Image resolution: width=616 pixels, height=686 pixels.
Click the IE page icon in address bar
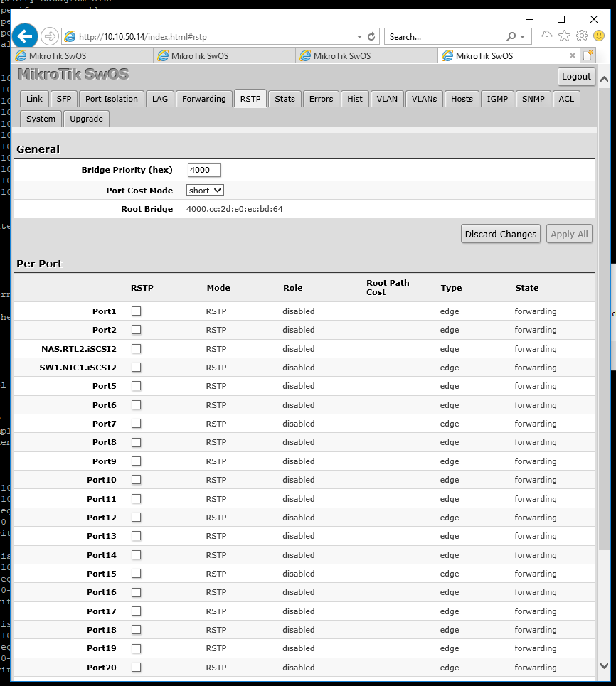(x=70, y=36)
